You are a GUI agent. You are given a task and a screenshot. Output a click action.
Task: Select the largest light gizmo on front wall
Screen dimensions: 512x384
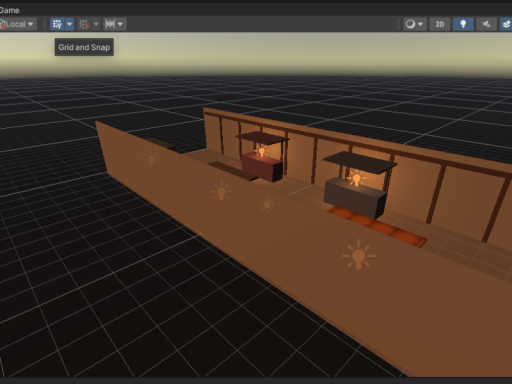pos(359,255)
